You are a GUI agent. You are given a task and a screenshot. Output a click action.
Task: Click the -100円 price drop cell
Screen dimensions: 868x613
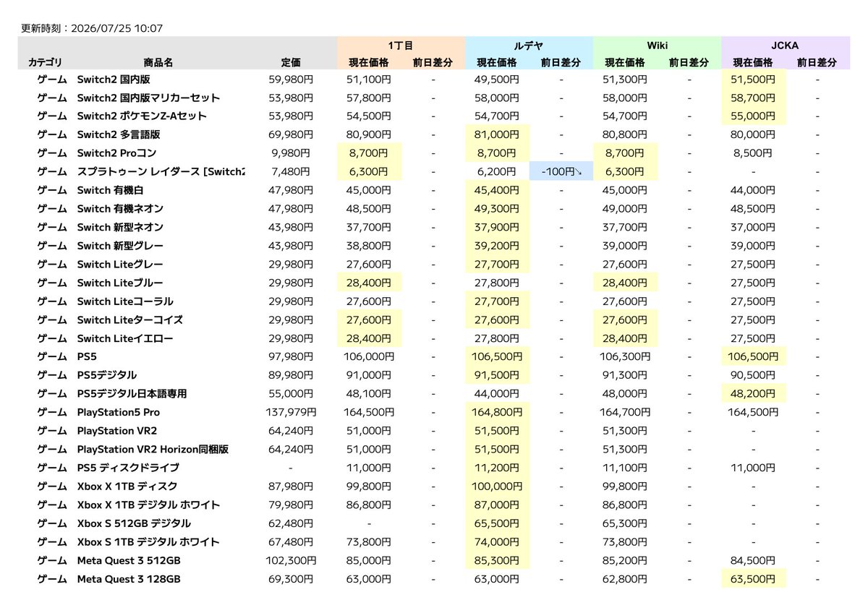(561, 171)
